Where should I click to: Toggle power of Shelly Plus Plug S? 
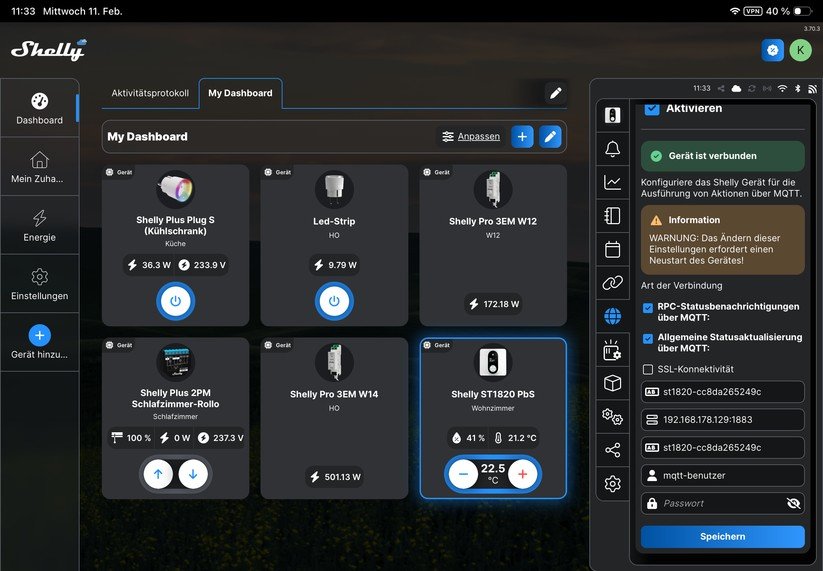coord(175,301)
